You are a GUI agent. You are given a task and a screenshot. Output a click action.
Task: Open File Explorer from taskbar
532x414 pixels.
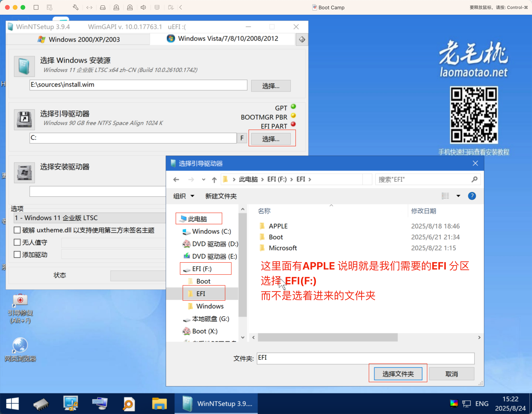(159, 404)
